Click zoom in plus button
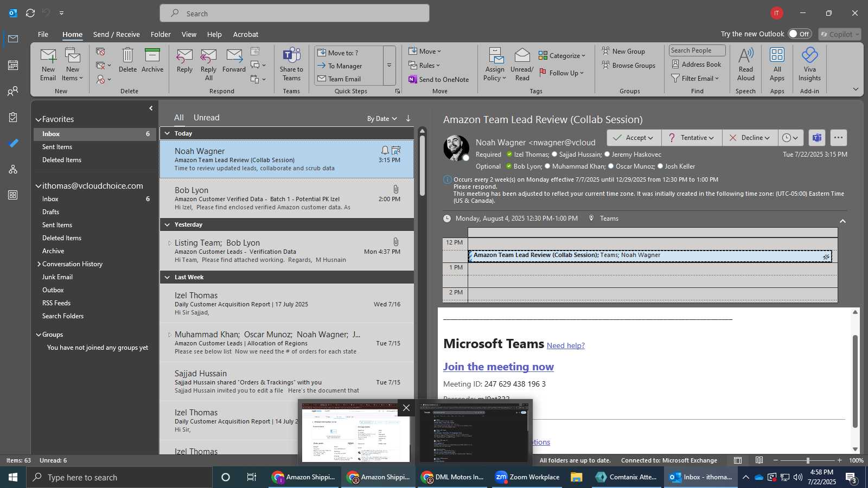 (x=839, y=460)
